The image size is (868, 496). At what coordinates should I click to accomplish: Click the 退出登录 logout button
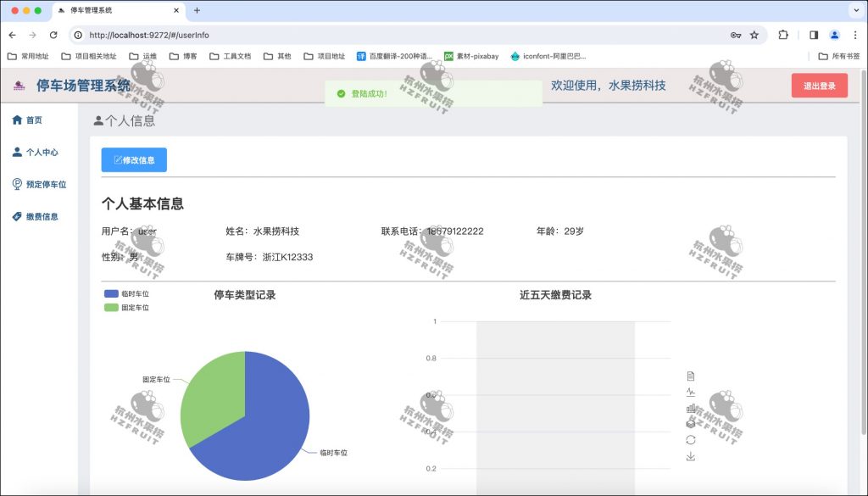(x=819, y=85)
